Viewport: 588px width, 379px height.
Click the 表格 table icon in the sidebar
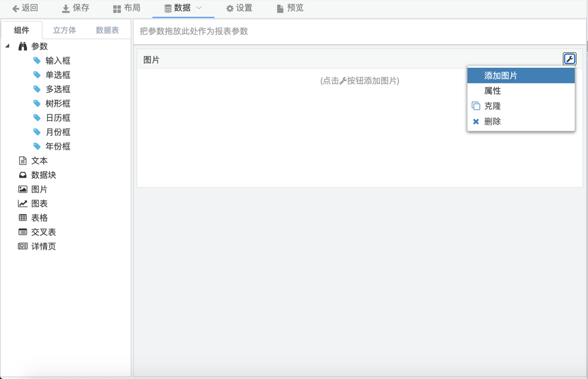click(23, 218)
